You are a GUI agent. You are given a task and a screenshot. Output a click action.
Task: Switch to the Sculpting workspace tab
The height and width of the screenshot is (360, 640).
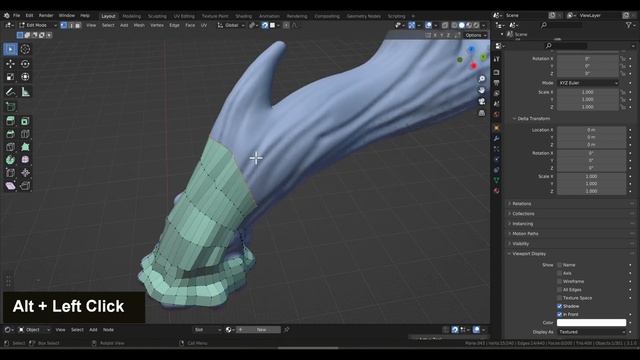coord(157,16)
